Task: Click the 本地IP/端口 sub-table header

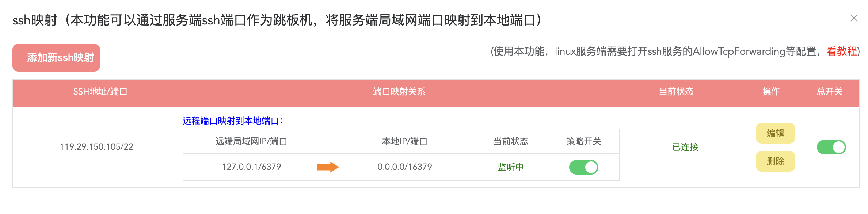Action: click(x=404, y=141)
